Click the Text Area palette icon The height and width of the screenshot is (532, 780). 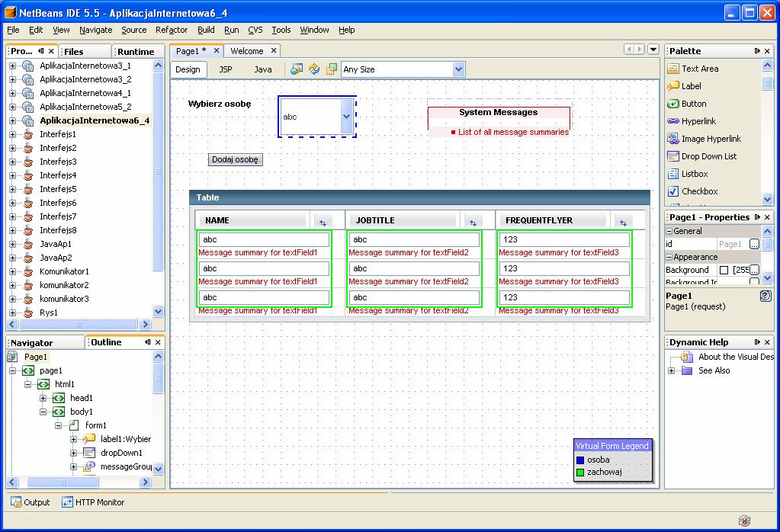673,69
